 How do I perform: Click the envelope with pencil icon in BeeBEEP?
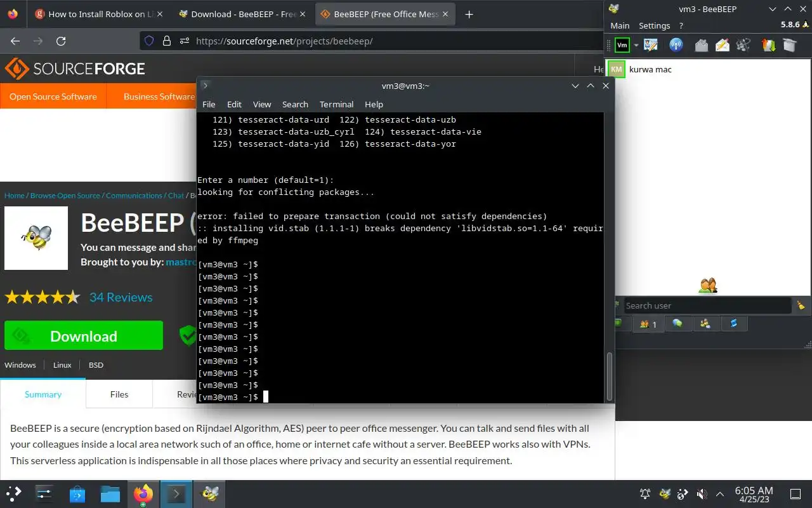723,45
